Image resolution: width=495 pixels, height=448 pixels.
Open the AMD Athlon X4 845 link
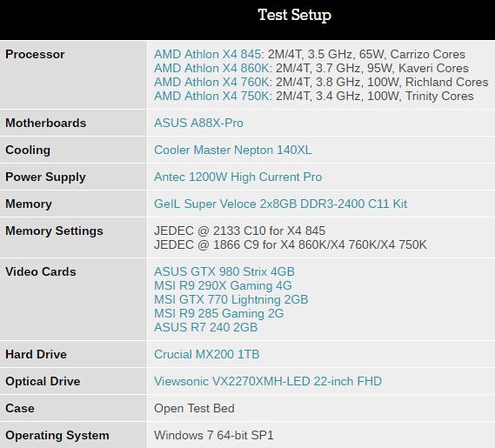click(x=207, y=54)
